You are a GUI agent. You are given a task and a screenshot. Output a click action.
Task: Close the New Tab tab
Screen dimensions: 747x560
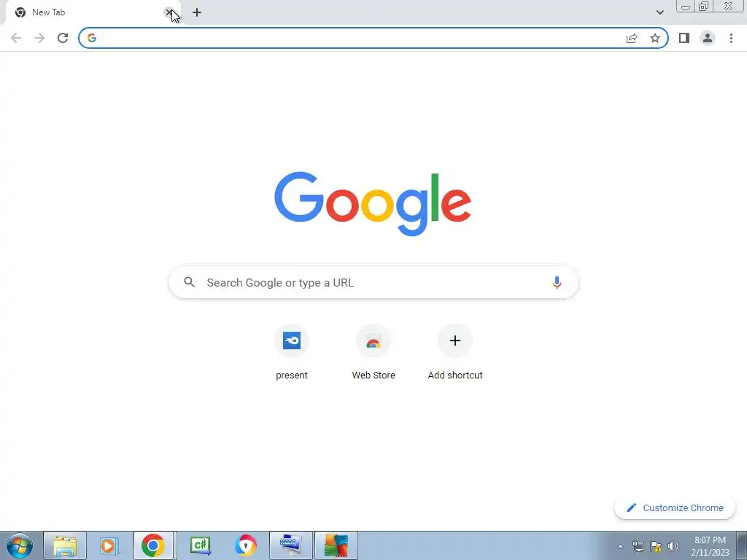[169, 12]
